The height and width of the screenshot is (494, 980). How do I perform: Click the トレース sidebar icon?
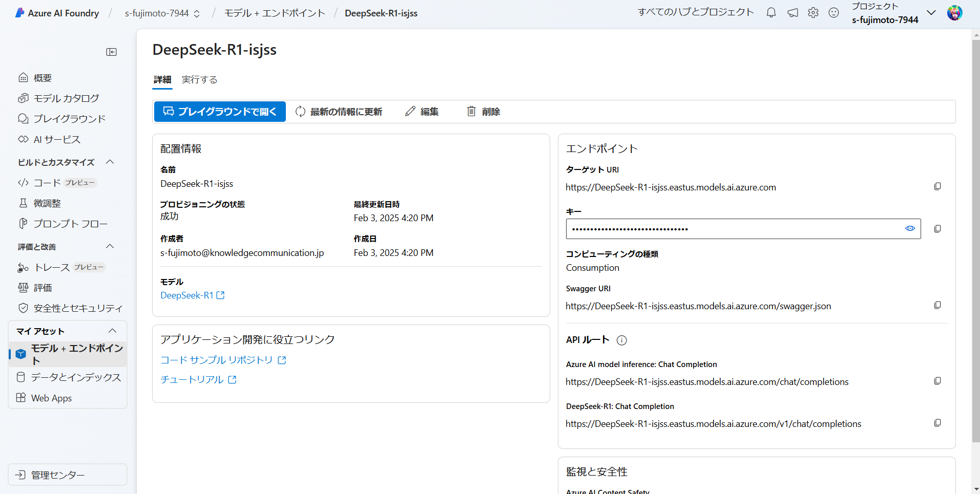23,267
